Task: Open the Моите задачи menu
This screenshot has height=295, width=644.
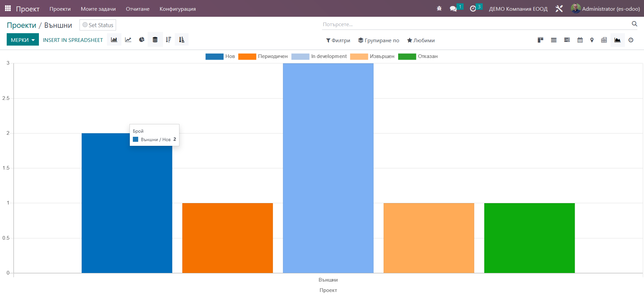Action: click(x=98, y=9)
